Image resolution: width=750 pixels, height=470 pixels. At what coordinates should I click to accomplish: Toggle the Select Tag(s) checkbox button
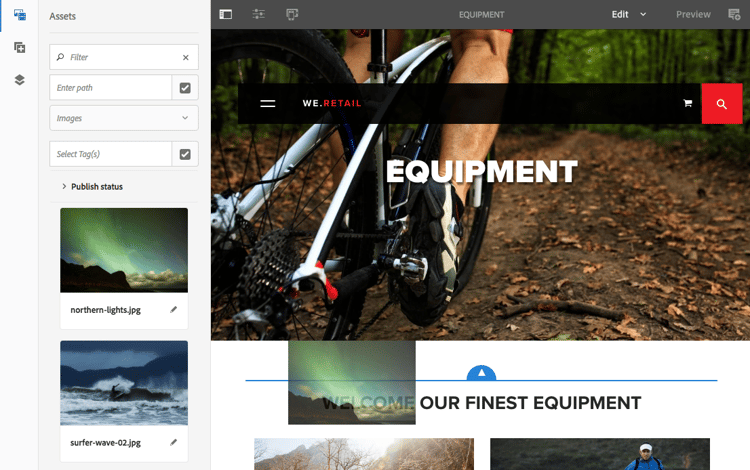click(185, 154)
